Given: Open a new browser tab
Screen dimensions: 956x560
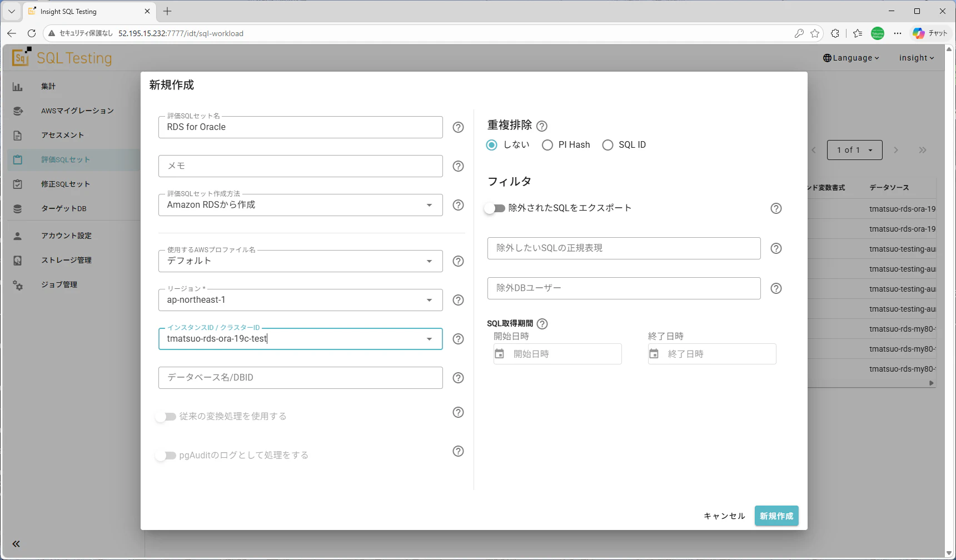Looking at the screenshot, I should 167,11.
